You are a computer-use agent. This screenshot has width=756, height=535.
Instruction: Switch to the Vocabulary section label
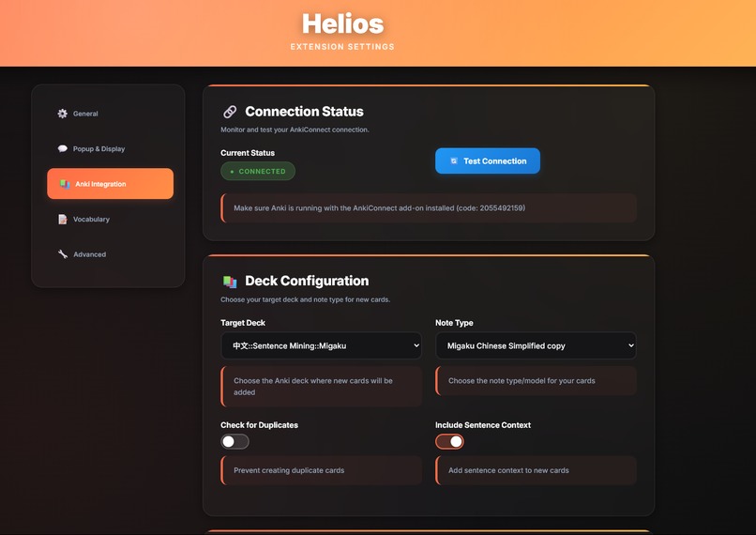(x=91, y=219)
